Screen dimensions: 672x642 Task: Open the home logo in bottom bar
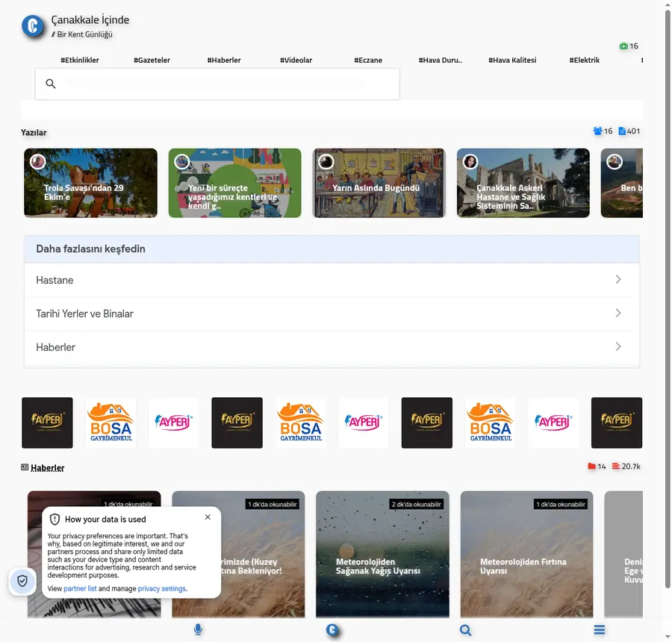click(x=332, y=629)
